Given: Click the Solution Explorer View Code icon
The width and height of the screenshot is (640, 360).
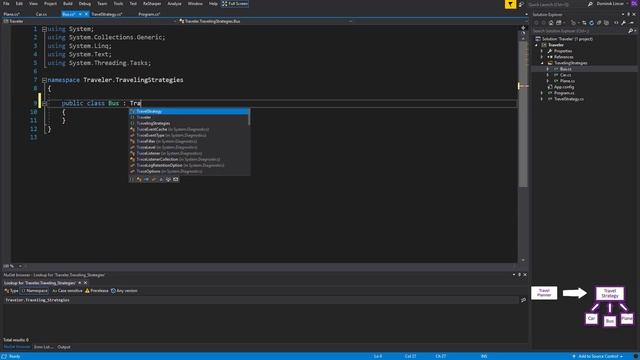Looking at the screenshot, I should point(616,22).
